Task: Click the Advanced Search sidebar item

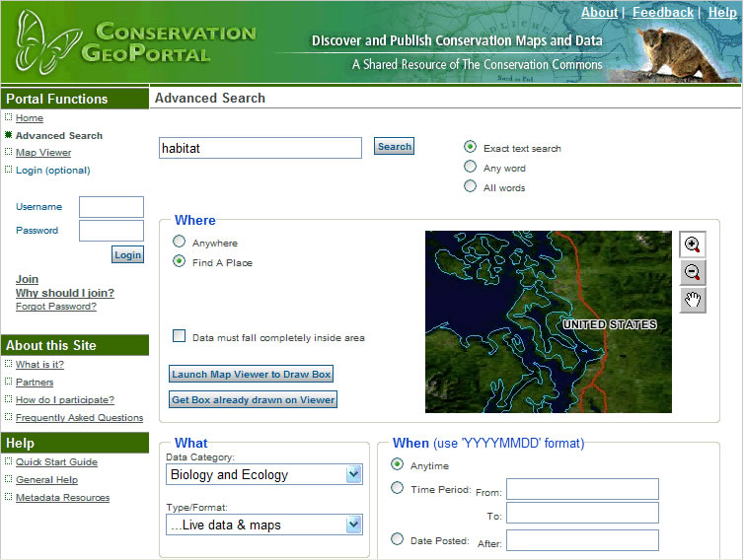Action: [59, 136]
